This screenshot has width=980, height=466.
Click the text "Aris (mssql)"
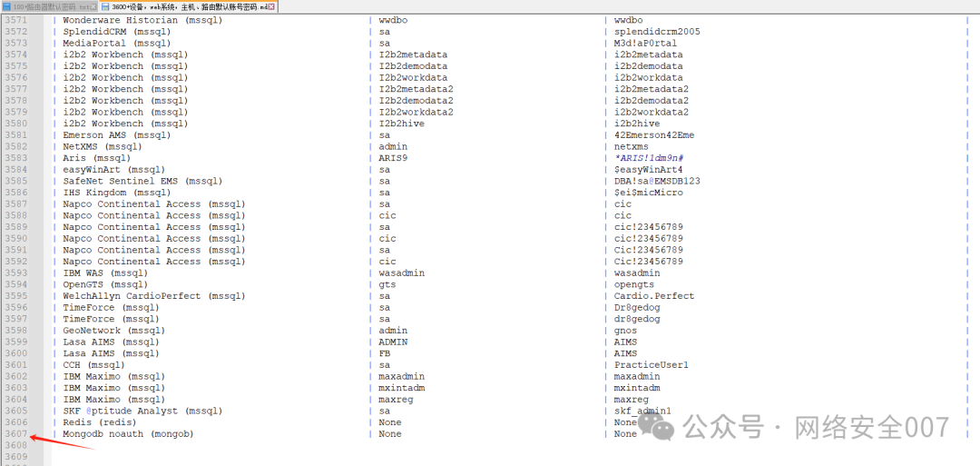[97, 158]
